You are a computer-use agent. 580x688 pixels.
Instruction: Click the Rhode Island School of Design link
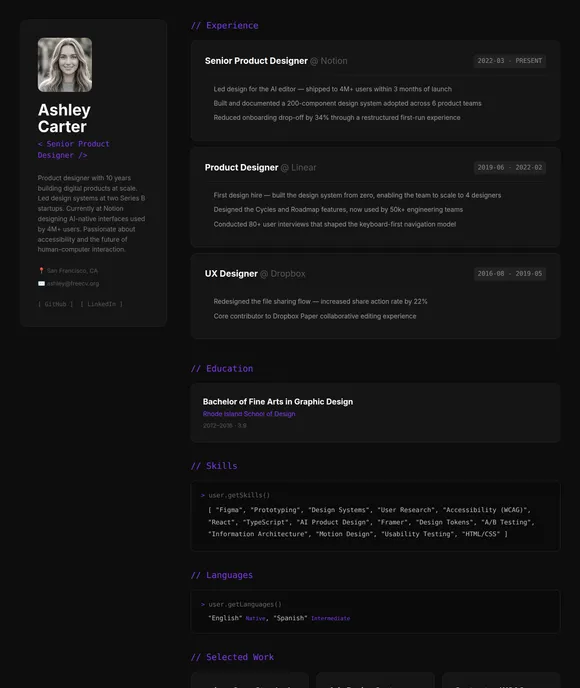pos(249,414)
